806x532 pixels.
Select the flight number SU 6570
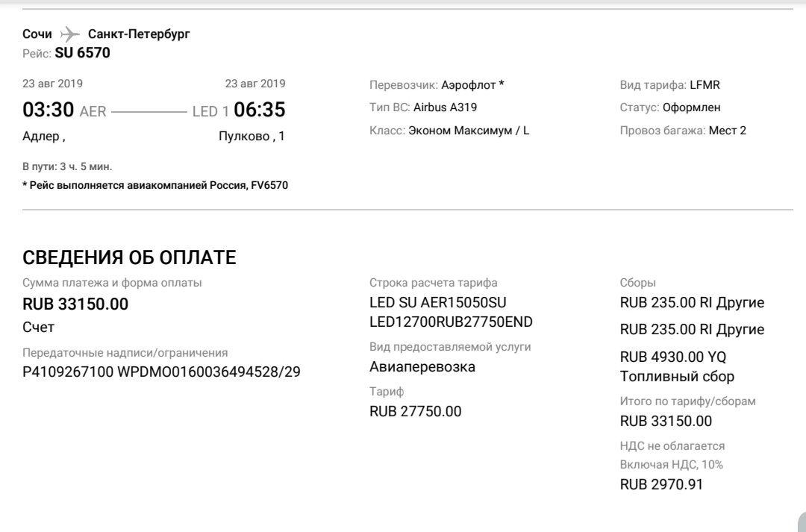[x=82, y=53]
